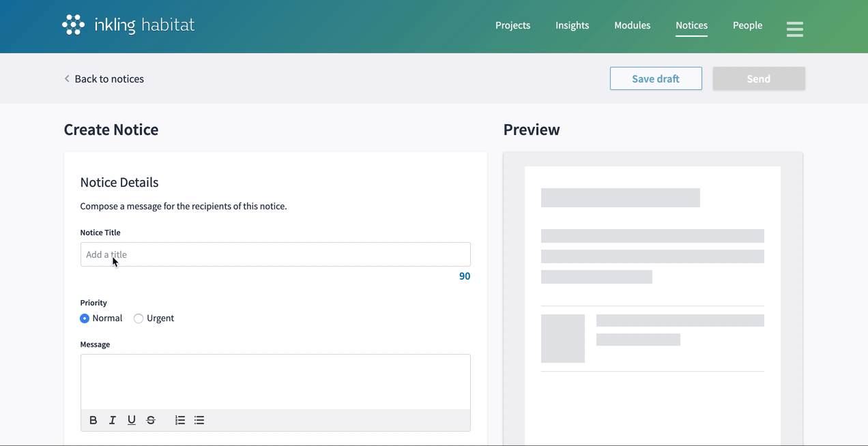The height and width of the screenshot is (446, 868).
Task: Click the Send button
Action: pos(759,78)
